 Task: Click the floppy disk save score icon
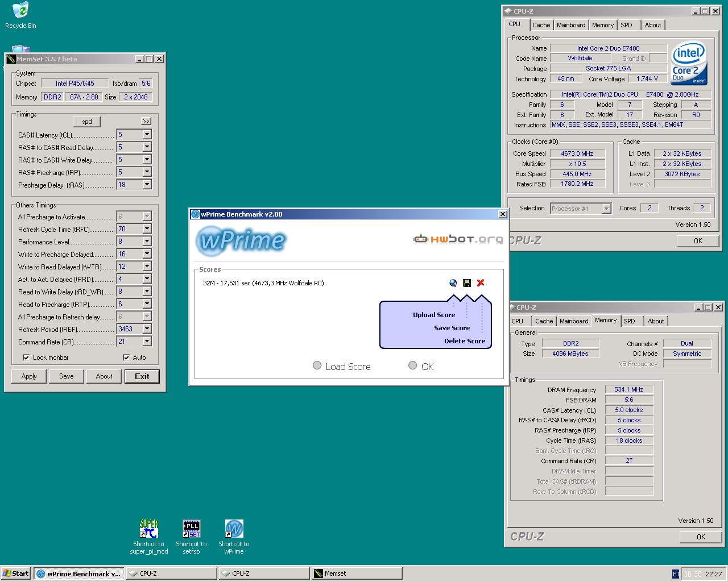coord(467,283)
